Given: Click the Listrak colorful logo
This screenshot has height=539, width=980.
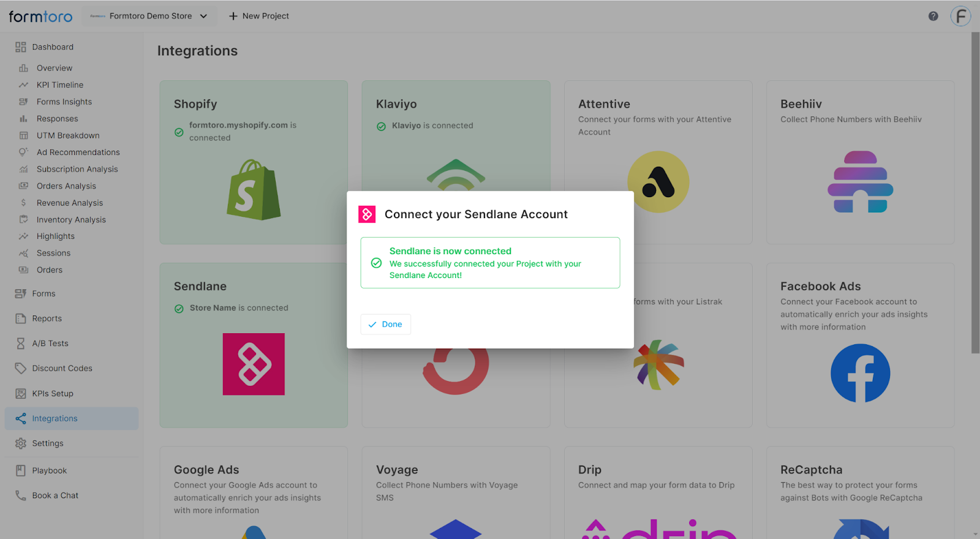Looking at the screenshot, I should click(x=658, y=365).
